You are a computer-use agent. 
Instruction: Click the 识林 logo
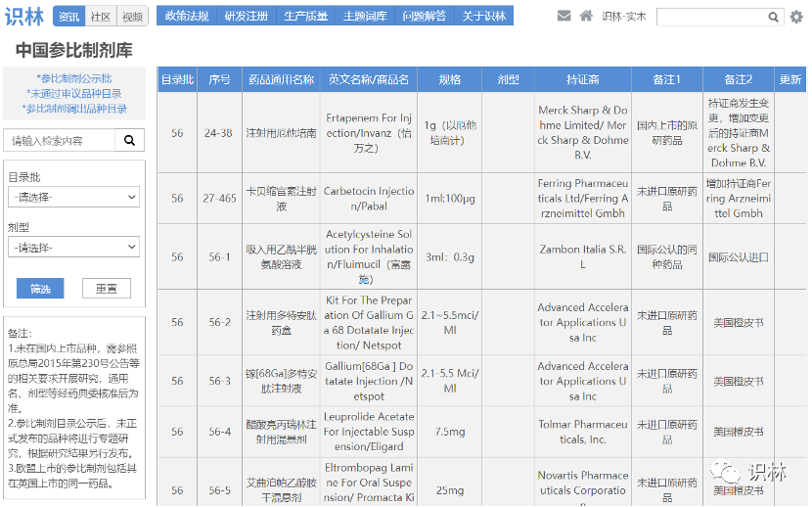(x=24, y=16)
